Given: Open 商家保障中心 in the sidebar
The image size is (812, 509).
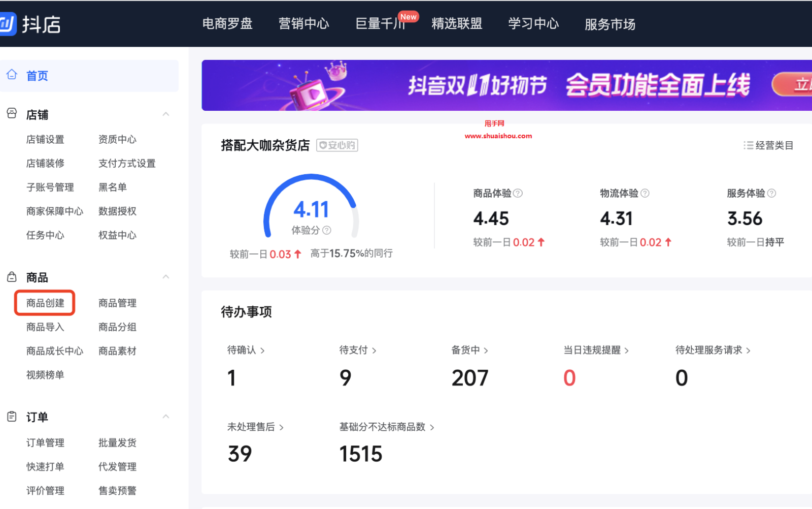Looking at the screenshot, I should click(55, 211).
